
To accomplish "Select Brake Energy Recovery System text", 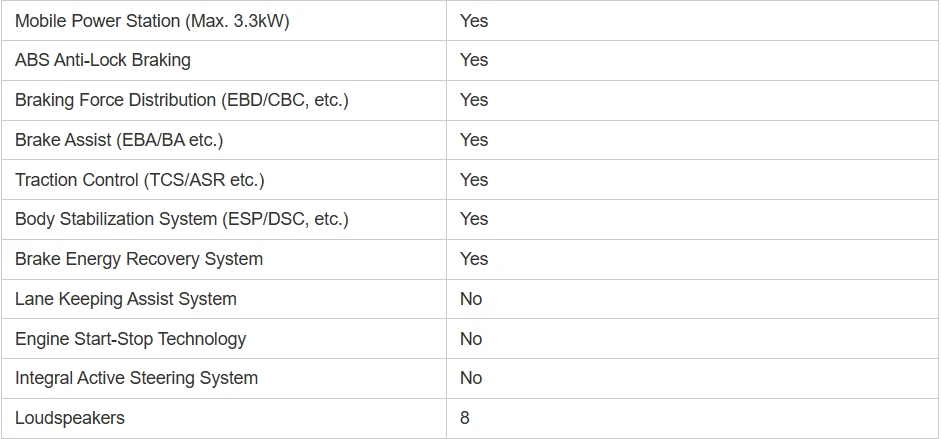I will (139, 259).
